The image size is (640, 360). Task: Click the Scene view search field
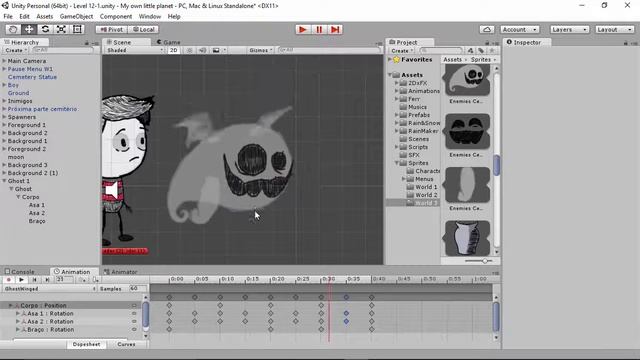tap(329, 50)
